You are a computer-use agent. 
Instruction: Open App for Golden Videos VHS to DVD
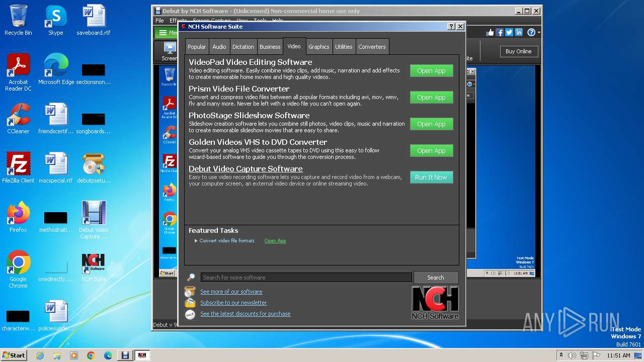tap(431, 151)
